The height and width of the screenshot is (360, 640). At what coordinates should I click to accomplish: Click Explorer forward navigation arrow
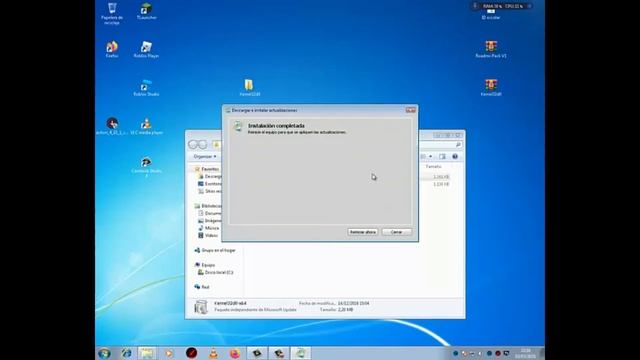(x=202, y=144)
